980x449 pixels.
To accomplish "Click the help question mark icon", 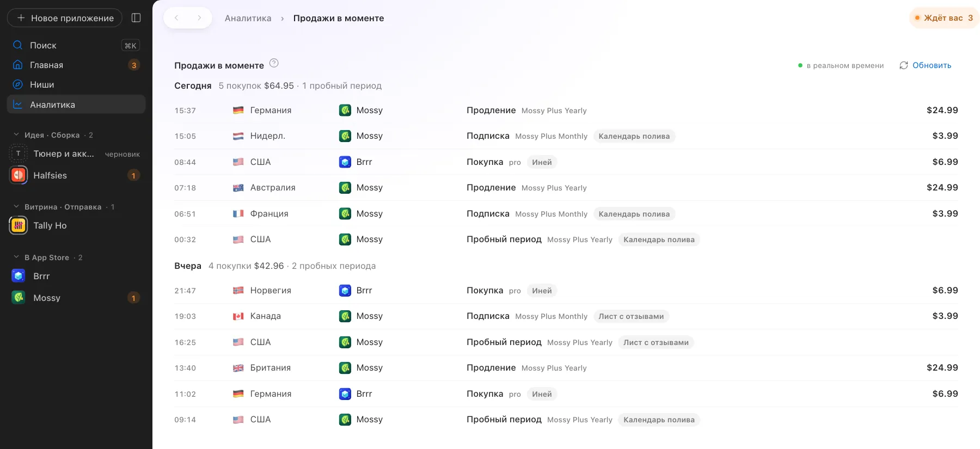I will pyautogui.click(x=274, y=63).
